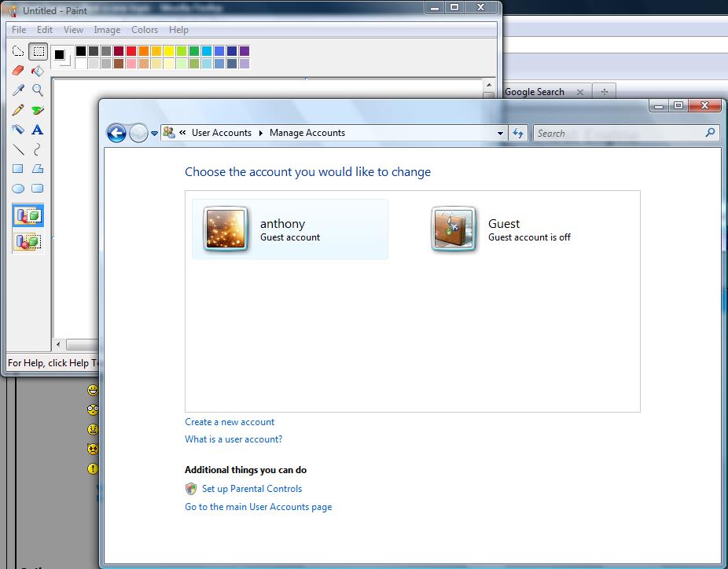Enable opaque selection mode option
Screen dimensions: 728x569
click(28, 215)
